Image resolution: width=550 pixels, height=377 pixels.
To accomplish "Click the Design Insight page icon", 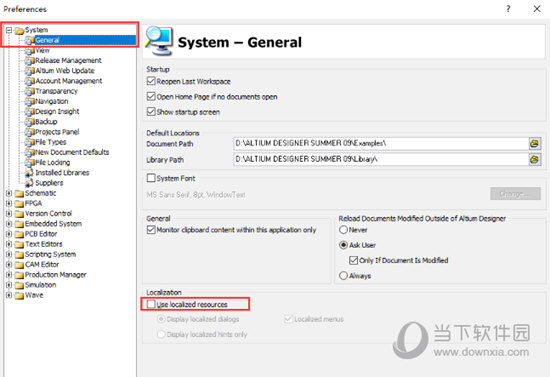I will 30,112.
